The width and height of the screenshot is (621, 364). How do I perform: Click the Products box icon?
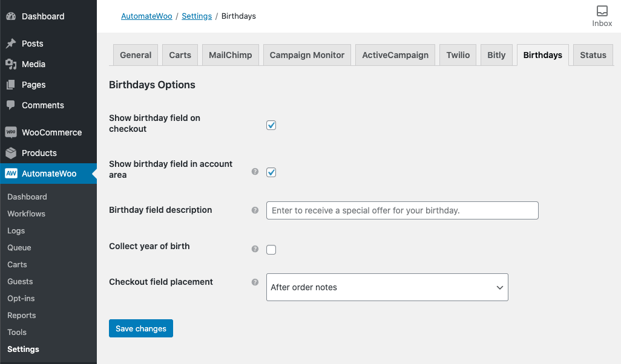(x=11, y=153)
